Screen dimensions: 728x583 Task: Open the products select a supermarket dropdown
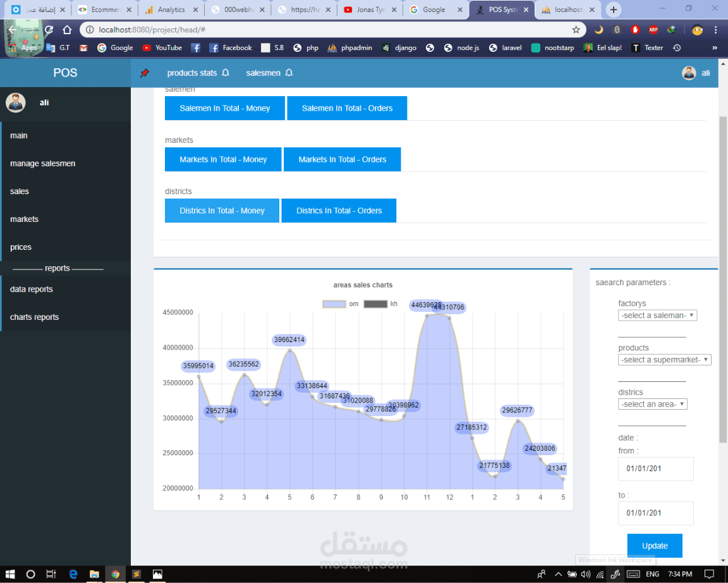[x=664, y=360]
